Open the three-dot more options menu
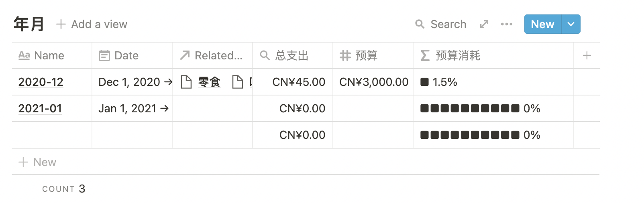The width and height of the screenshot is (644, 203). 507,24
